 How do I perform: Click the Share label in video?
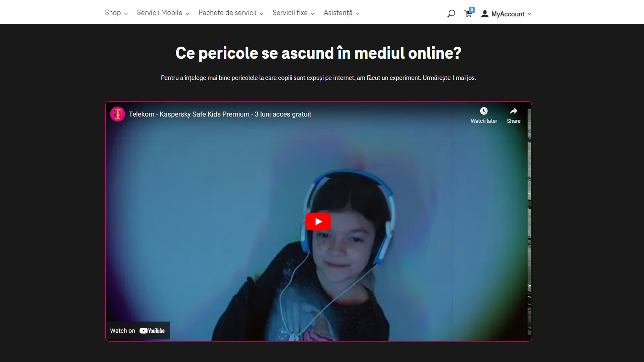tap(514, 121)
